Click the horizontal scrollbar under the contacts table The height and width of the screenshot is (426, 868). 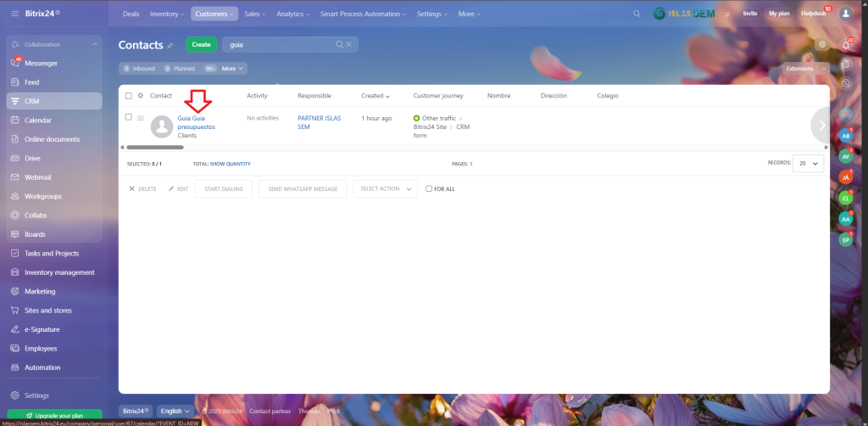tap(154, 147)
